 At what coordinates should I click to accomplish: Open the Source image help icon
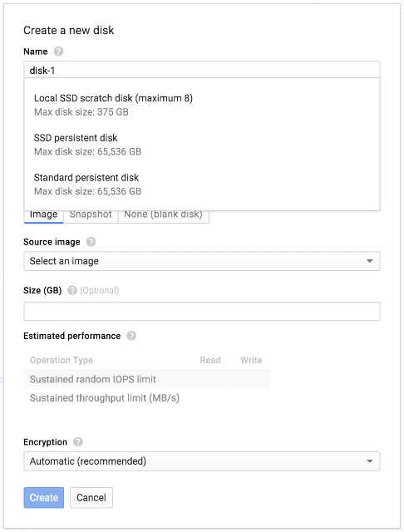[91, 242]
